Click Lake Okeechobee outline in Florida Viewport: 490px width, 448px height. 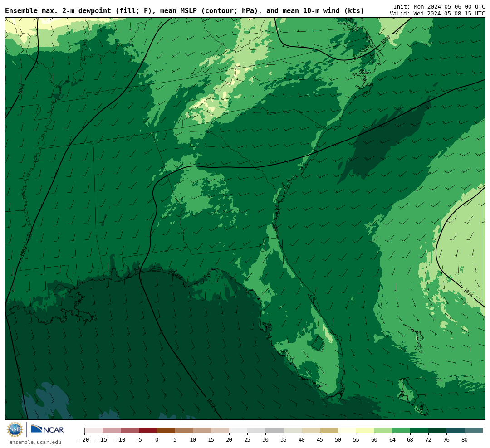(318, 343)
